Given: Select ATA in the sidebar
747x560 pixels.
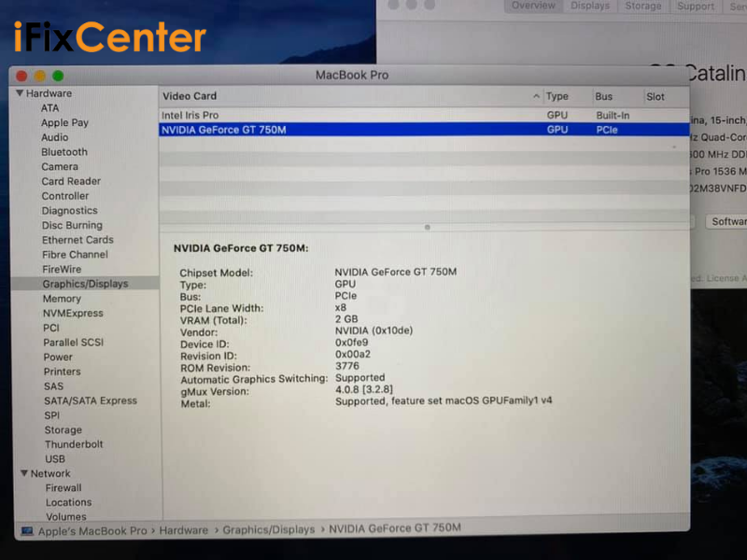Looking at the screenshot, I should pos(49,108).
